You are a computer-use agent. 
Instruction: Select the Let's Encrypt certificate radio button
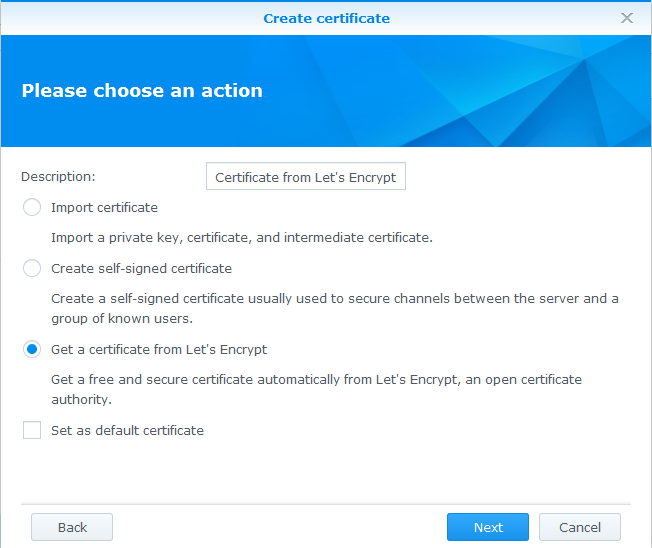click(x=32, y=349)
